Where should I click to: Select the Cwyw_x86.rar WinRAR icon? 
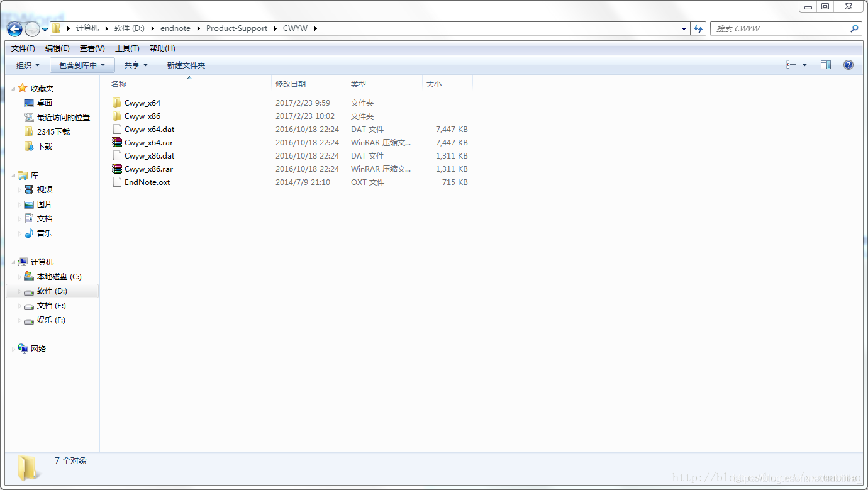(116, 169)
